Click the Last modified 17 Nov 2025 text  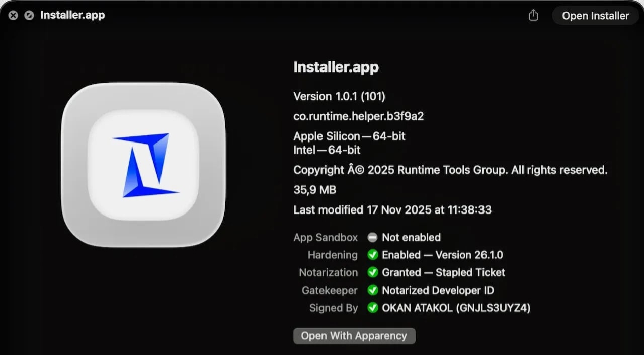tap(392, 209)
